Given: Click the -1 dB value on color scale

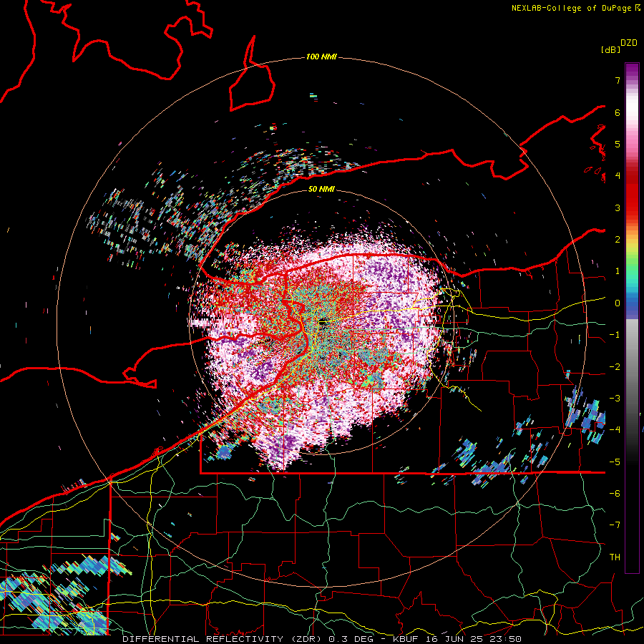Looking at the screenshot, I should point(615,335).
